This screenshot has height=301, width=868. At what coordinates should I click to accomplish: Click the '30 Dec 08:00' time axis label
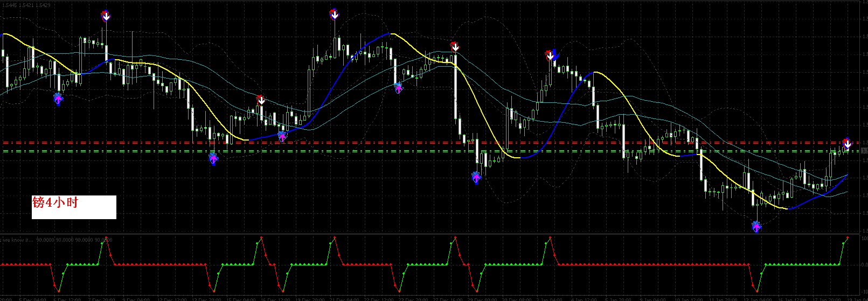coord(516,299)
